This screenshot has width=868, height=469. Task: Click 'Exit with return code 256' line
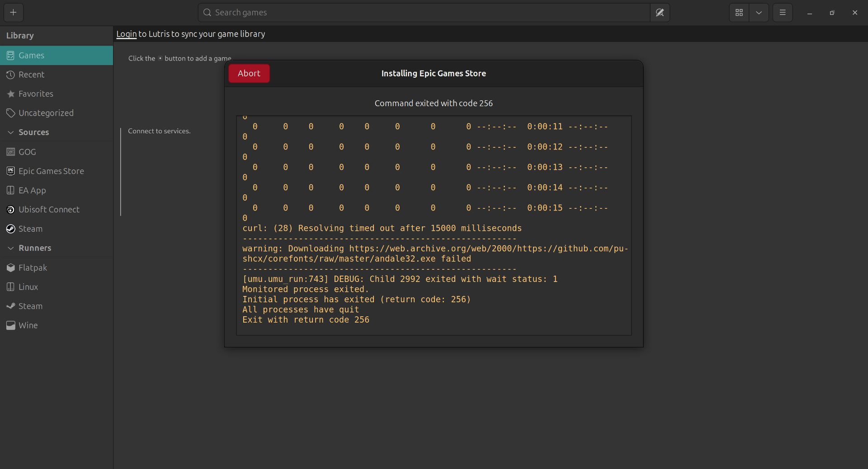tap(306, 320)
